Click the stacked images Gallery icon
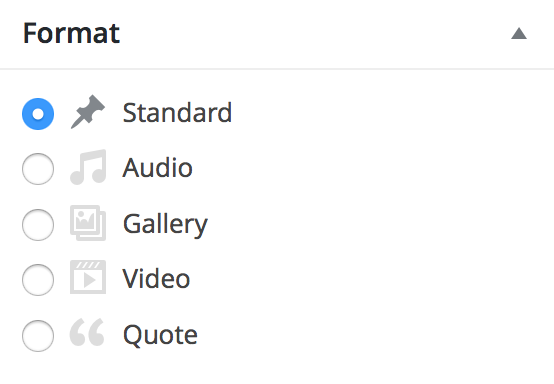The image size is (554, 384). [x=88, y=223]
